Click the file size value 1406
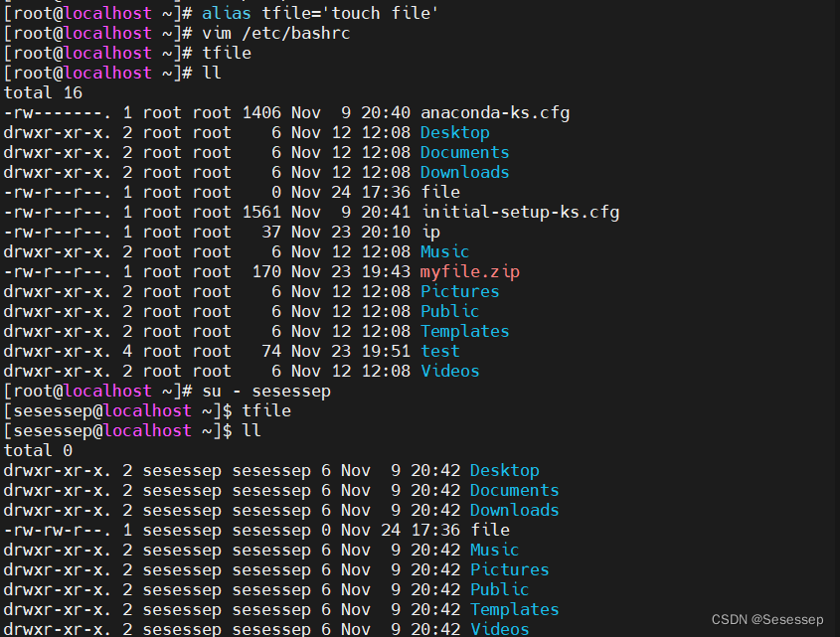 click(261, 112)
